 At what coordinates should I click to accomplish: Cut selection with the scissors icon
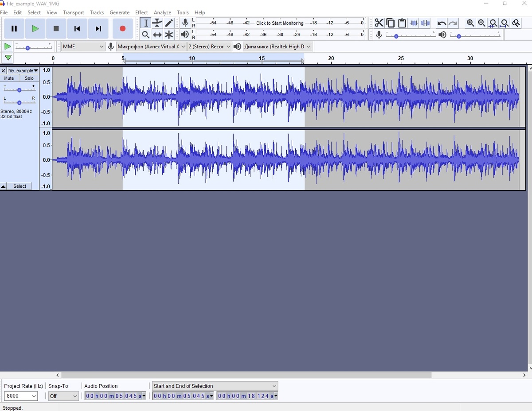tap(379, 23)
